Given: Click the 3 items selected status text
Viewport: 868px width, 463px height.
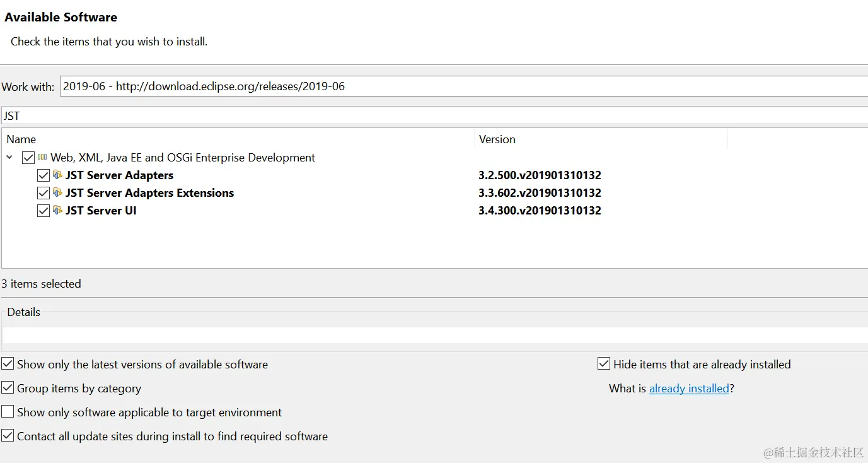Looking at the screenshot, I should click(42, 284).
